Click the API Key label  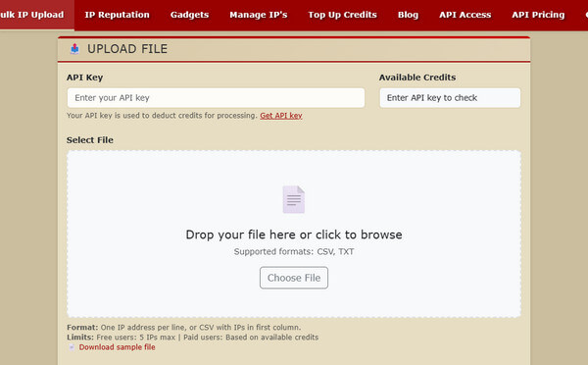[x=84, y=78]
